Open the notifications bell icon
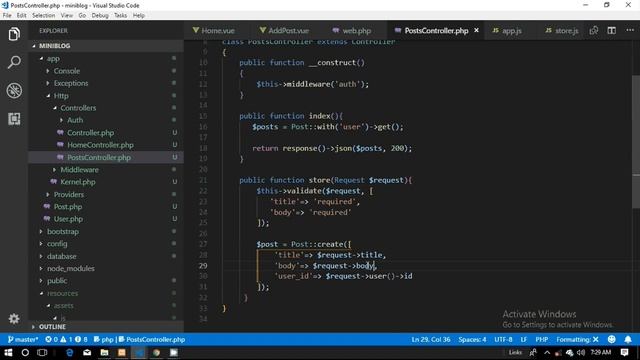 628,339
